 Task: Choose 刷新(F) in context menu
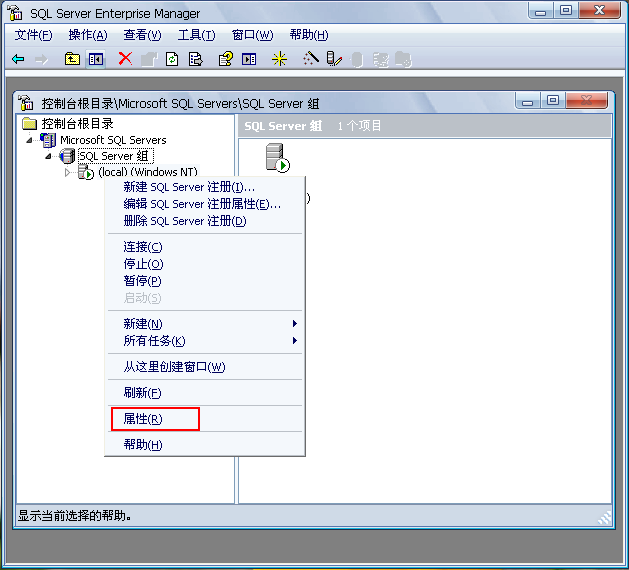[x=205, y=392]
